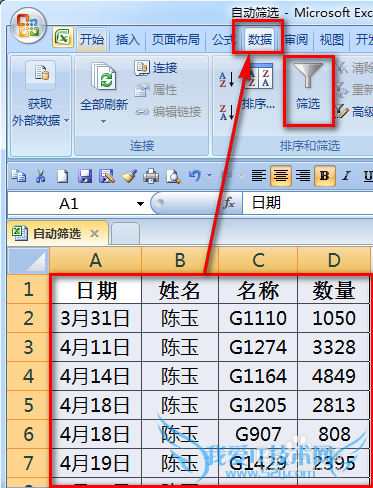Toggle Underline formatting button
This screenshot has width=373, height=488.
[368, 176]
